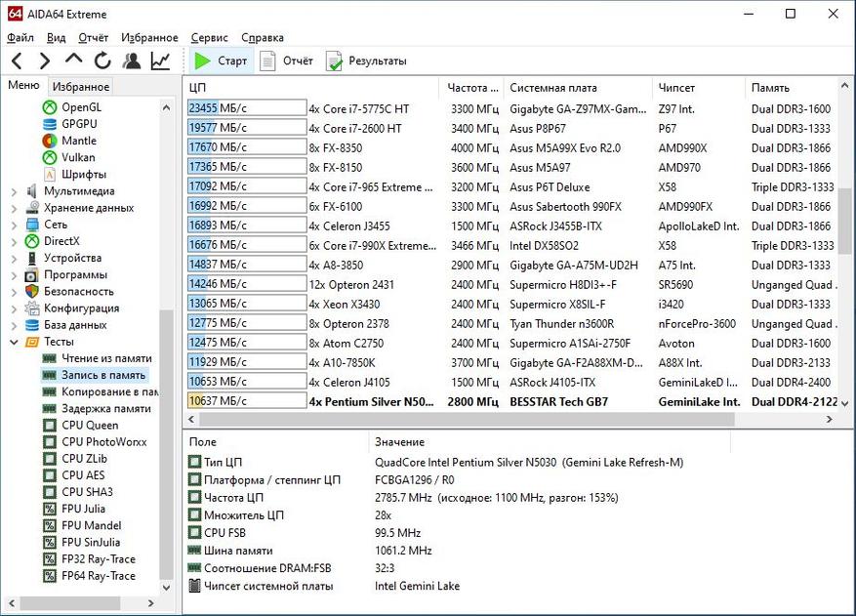Go up one level with the up arrow icon
Image resolution: width=856 pixels, height=616 pixels.
74,60
